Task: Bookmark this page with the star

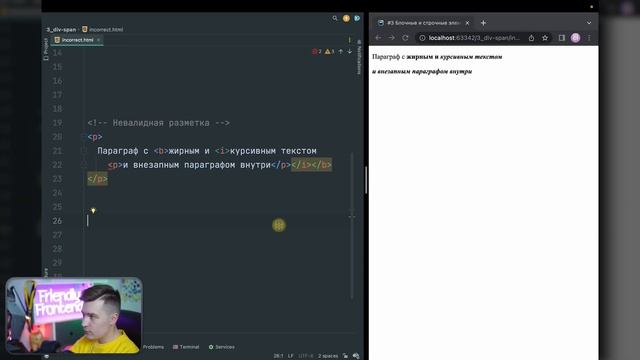Action: [x=545, y=38]
